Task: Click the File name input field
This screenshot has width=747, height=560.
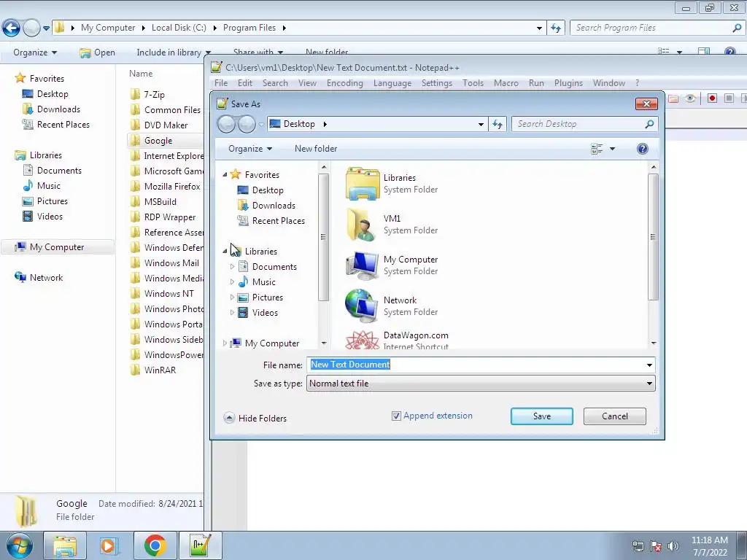Action: click(x=476, y=365)
